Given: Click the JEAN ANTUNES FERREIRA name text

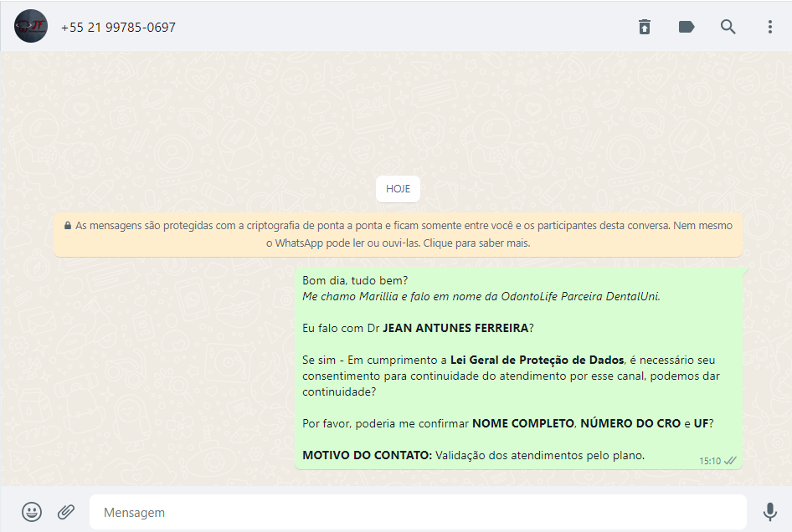Looking at the screenshot, I should tap(455, 328).
